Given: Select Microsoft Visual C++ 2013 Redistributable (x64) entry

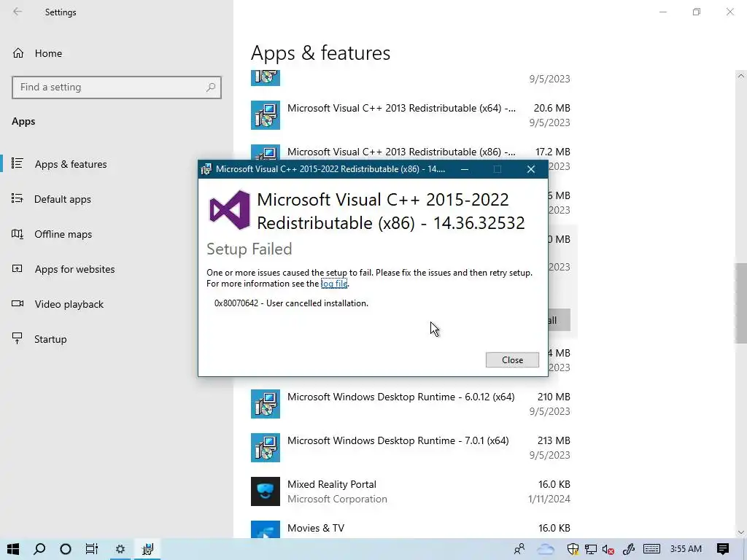Looking at the screenshot, I should 411,115.
